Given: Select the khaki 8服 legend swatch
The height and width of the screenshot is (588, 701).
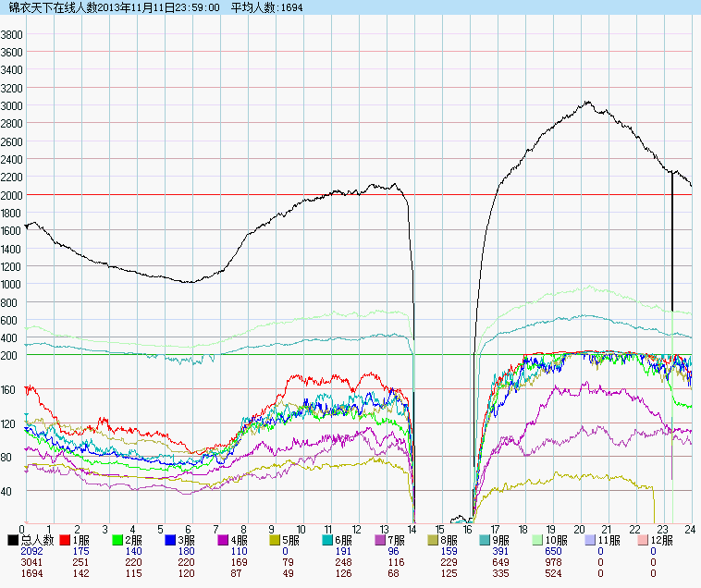Looking at the screenshot, I should (435, 539).
